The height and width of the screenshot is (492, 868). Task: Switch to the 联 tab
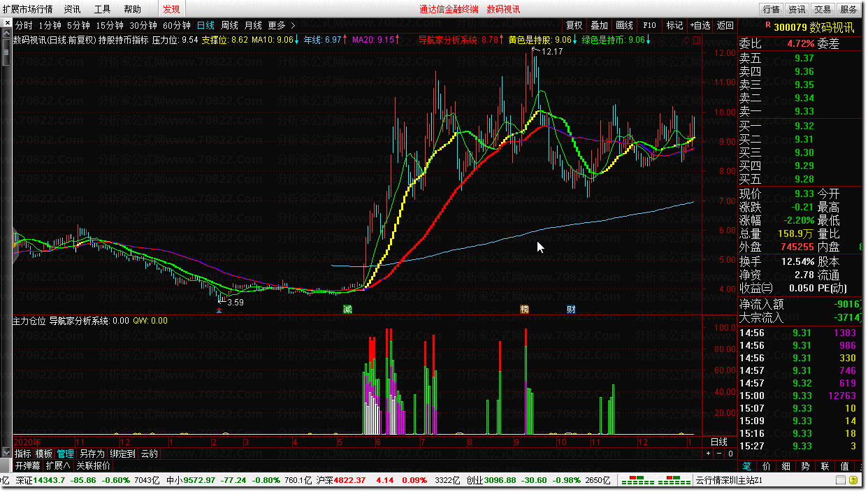point(825,466)
